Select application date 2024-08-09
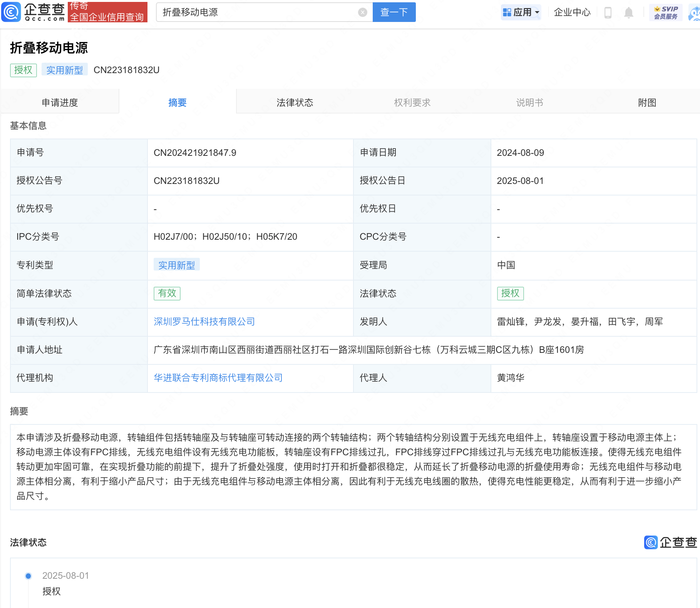The image size is (700, 608). tap(520, 153)
